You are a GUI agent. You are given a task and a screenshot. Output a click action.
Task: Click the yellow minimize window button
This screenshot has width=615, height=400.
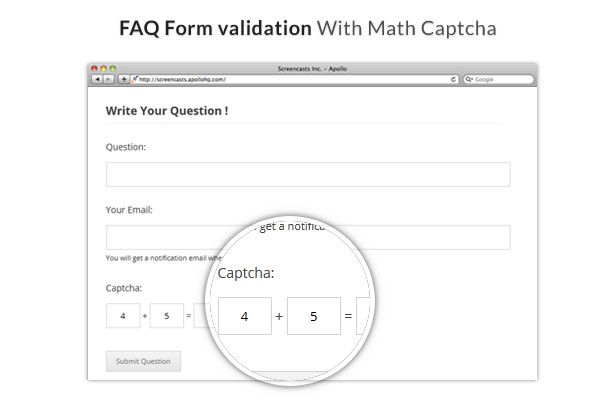tap(104, 68)
